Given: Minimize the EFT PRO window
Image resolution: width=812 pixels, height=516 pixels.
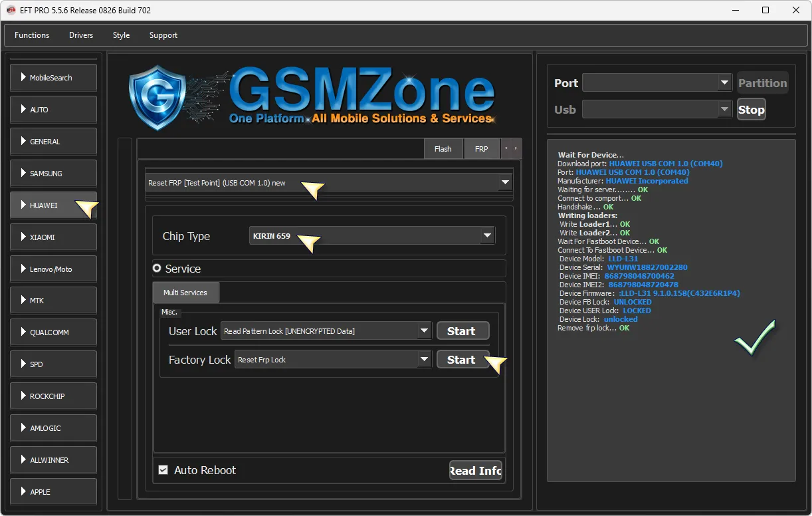Looking at the screenshot, I should [735, 10].
